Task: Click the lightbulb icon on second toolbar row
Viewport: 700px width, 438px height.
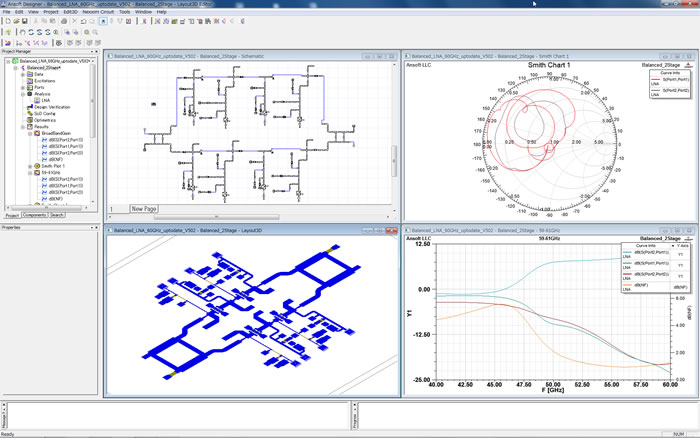Action: click(8, 32)
